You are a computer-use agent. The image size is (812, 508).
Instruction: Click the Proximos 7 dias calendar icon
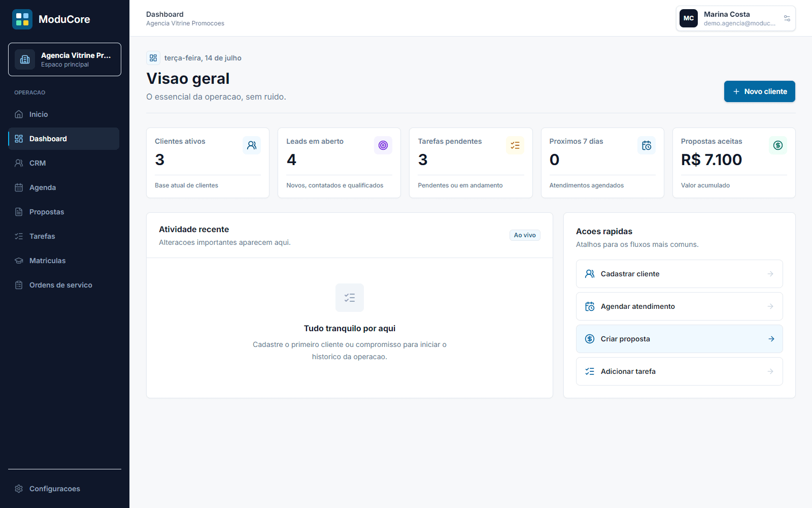[647, 145]
